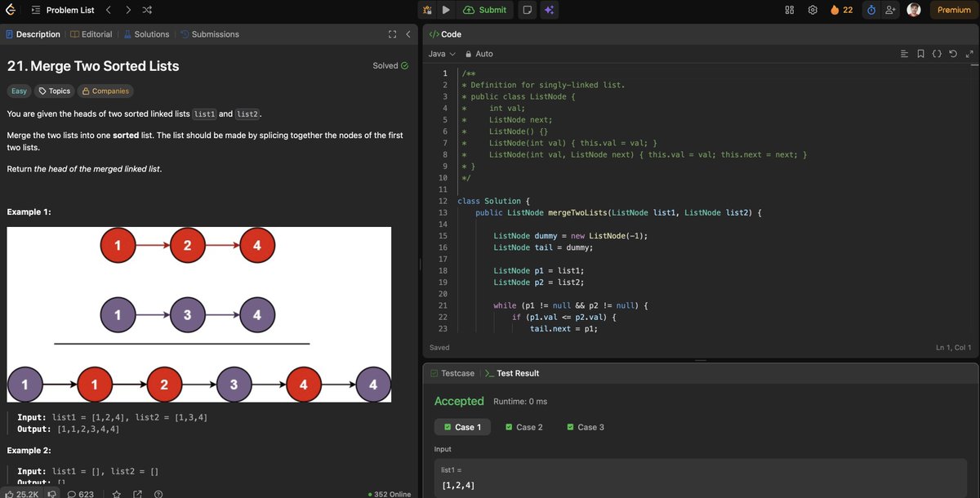Image resolution: width=980 pixels, height=498 pixels.
Task: Pick a random problem with shuffle icon
Action: pos(147,10)
